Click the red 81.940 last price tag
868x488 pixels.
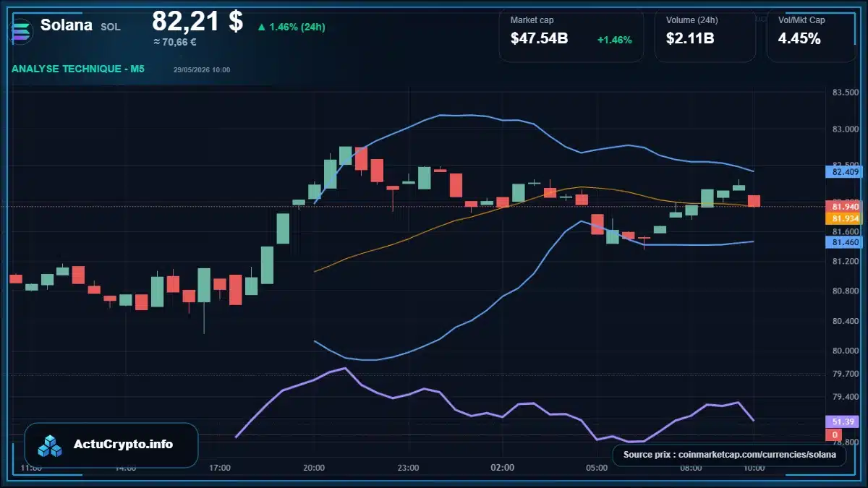846,207
